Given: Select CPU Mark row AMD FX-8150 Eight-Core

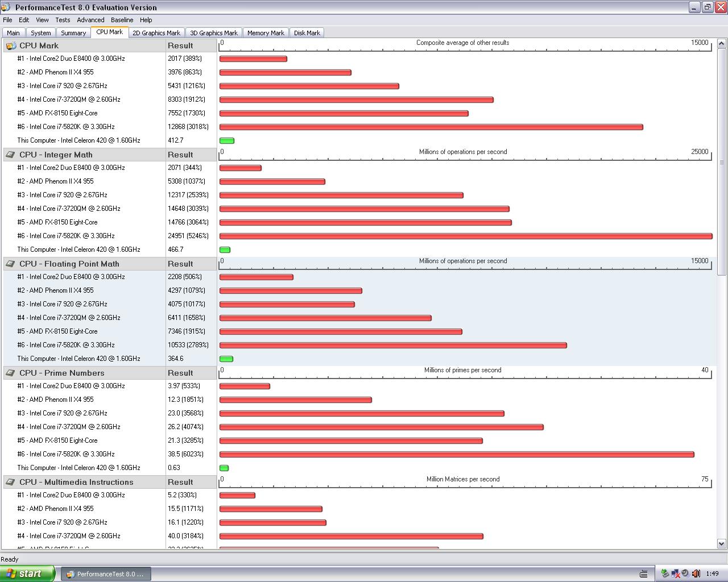Looking at the screenshot, I should coord(57,113).
